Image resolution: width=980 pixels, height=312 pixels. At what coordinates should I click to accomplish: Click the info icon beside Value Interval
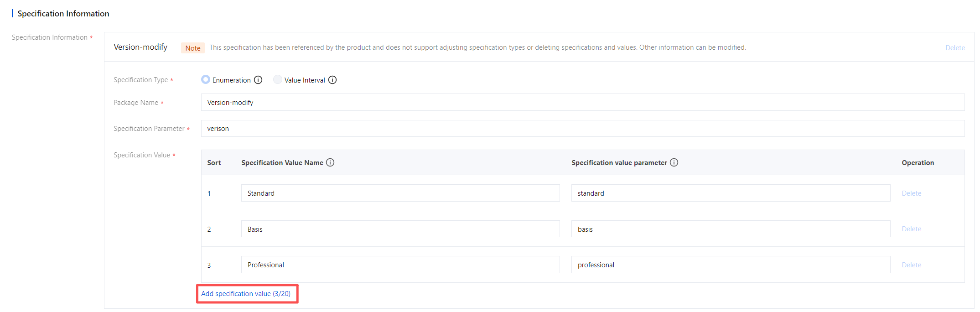click(x=332, y=80)
